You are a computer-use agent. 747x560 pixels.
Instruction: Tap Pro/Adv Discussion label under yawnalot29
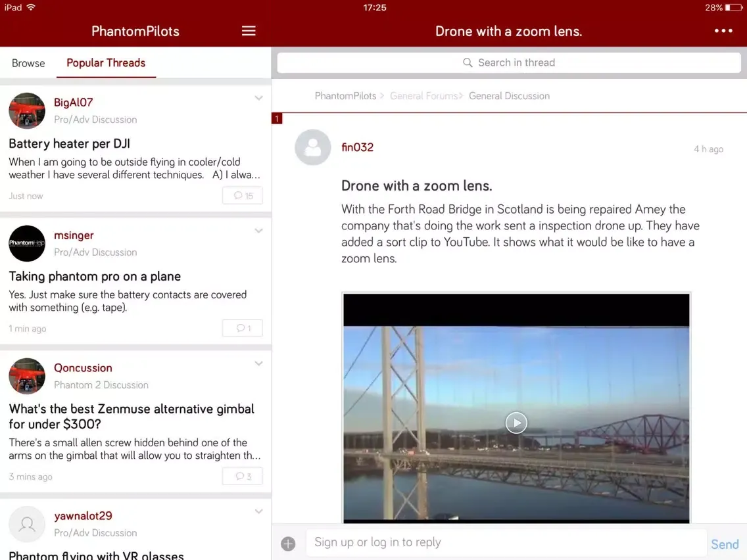pos(95,533)
